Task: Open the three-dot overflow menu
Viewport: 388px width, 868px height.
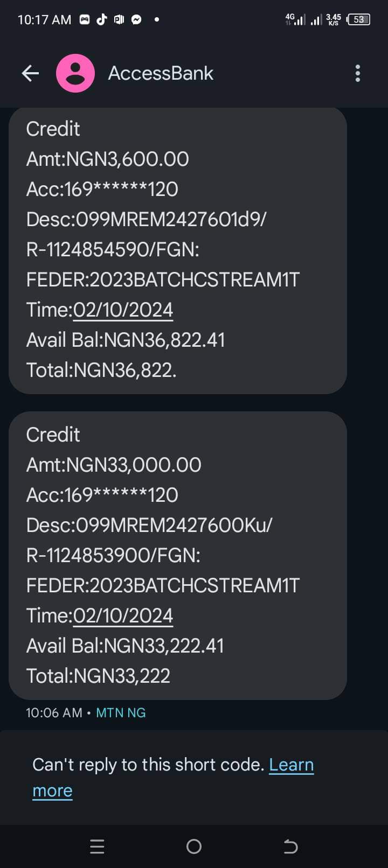Action: [x=357, y=73]
